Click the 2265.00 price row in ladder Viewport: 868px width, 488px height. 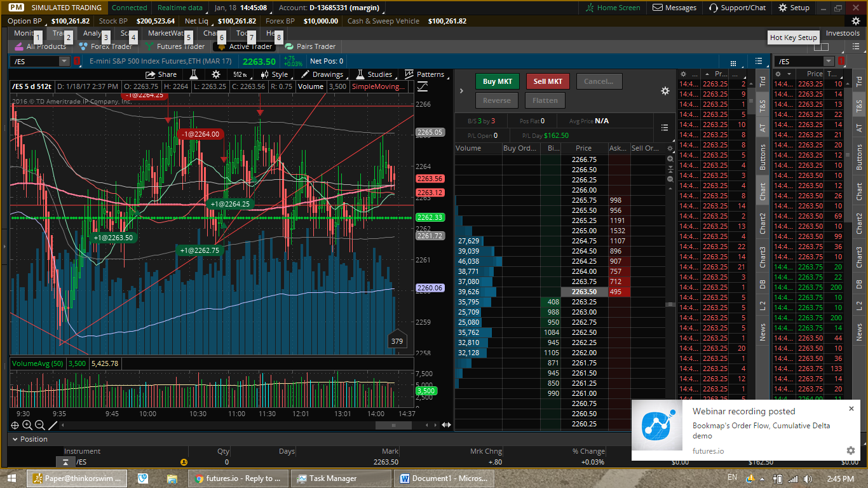[584, 231]
